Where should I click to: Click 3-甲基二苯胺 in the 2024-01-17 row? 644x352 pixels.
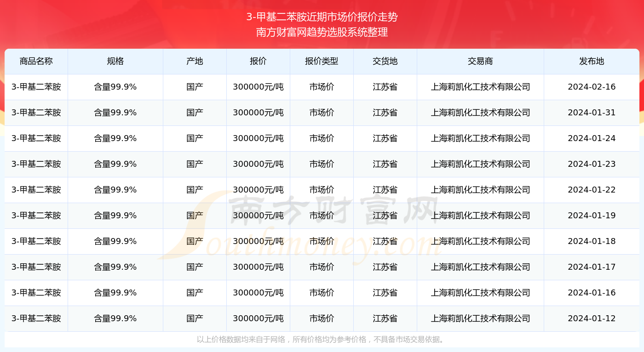[36, 267]
